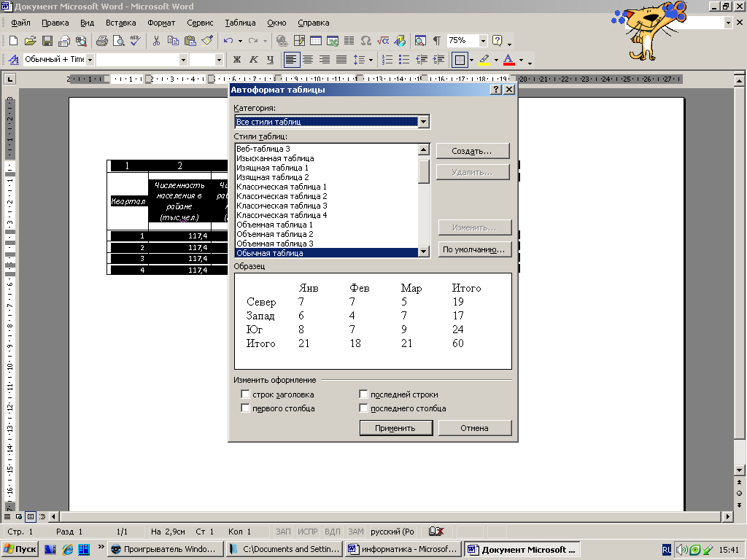This screenshot has width=747, height=560.
Task: Open the Категория dropdown list
Action: (424, 122)
